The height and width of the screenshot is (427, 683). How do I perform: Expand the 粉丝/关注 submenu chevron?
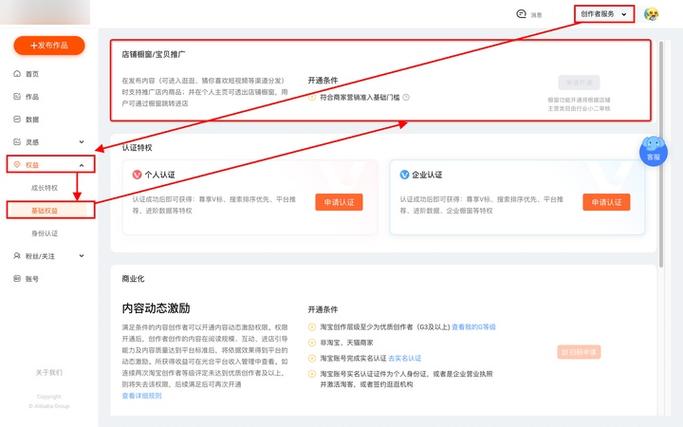pos(81,256)
